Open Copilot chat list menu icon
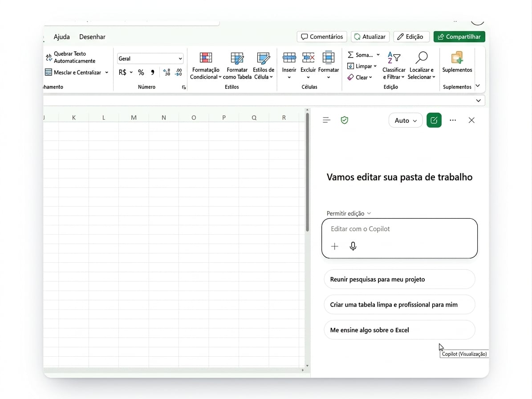532x399 pixels. 326,120
